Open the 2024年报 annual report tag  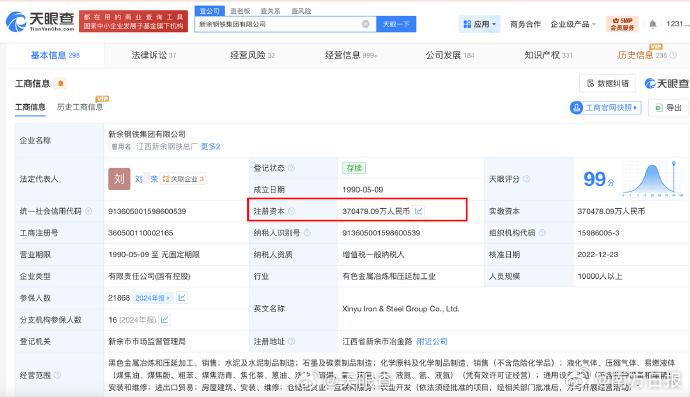152,298
